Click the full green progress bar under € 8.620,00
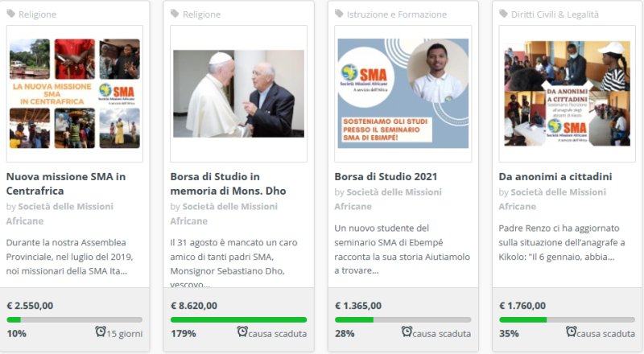Screen dimensions: 644x354 click(x=239, y=319)
